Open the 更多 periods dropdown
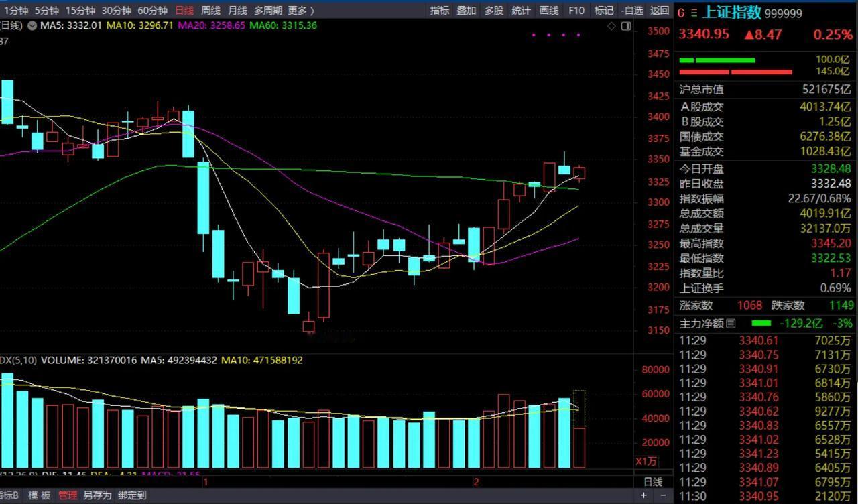 tap(301, 11)
